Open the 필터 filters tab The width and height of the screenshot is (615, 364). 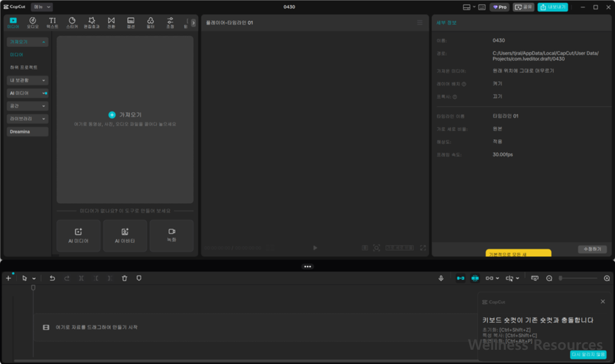coord(150,23)
